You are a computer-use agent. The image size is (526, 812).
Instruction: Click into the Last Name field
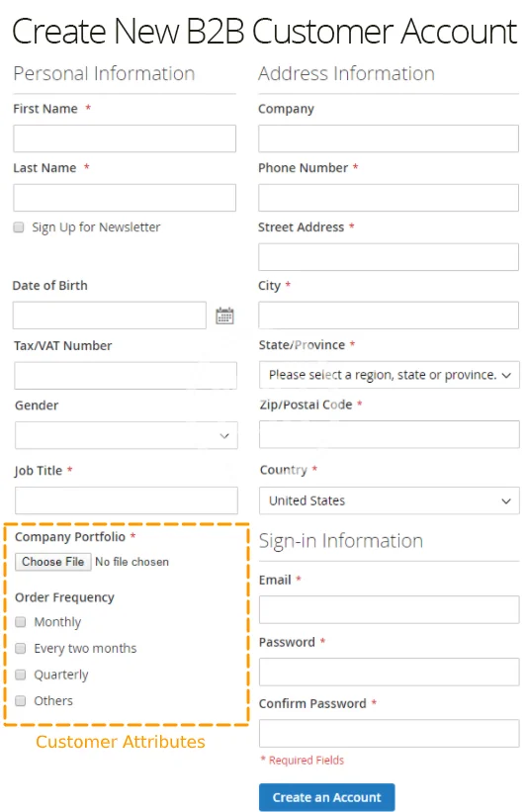click(x=125, y=197)
